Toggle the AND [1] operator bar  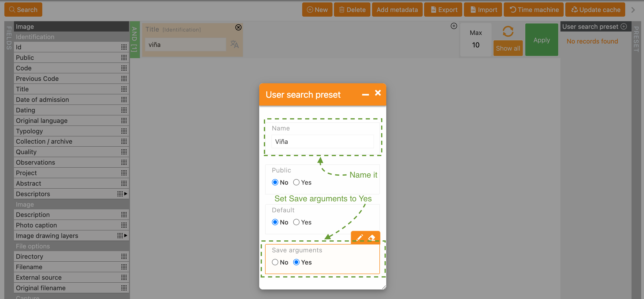pos(135,40)
